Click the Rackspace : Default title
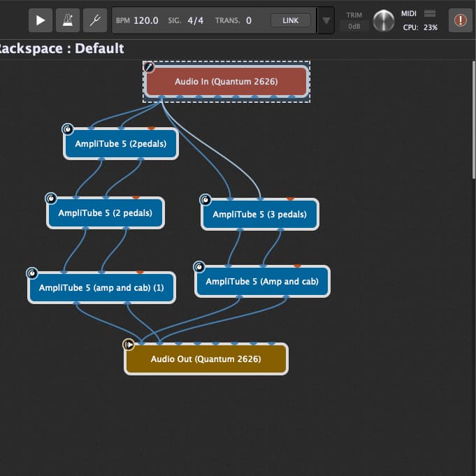476x476 pixels. coord(62,48)
